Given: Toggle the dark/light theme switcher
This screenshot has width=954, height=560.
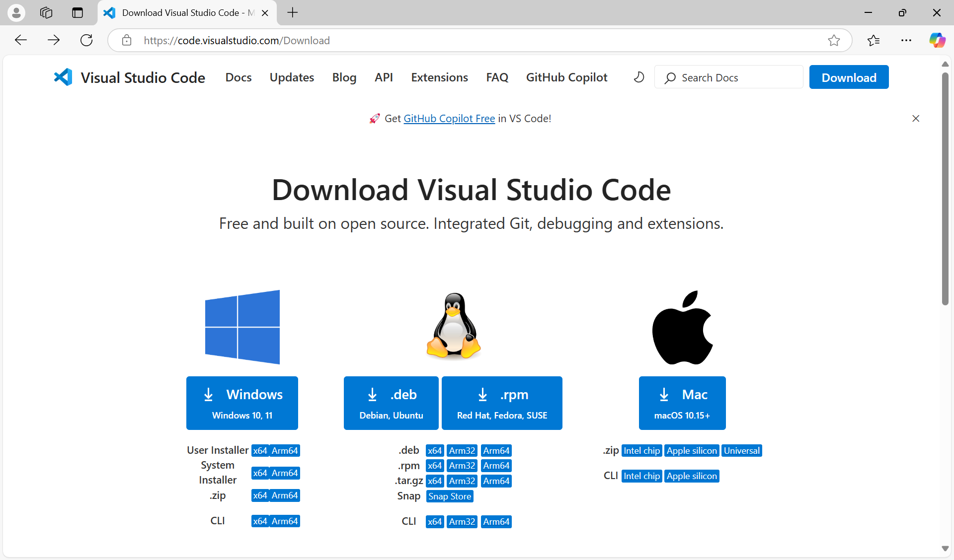Looking at the screenshot, I should (638, 77).
